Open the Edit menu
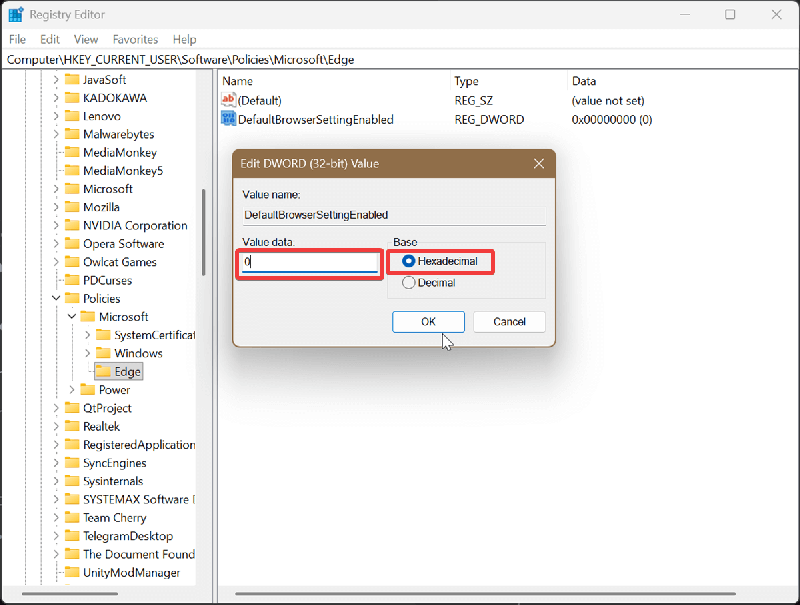 click(50, 39)
